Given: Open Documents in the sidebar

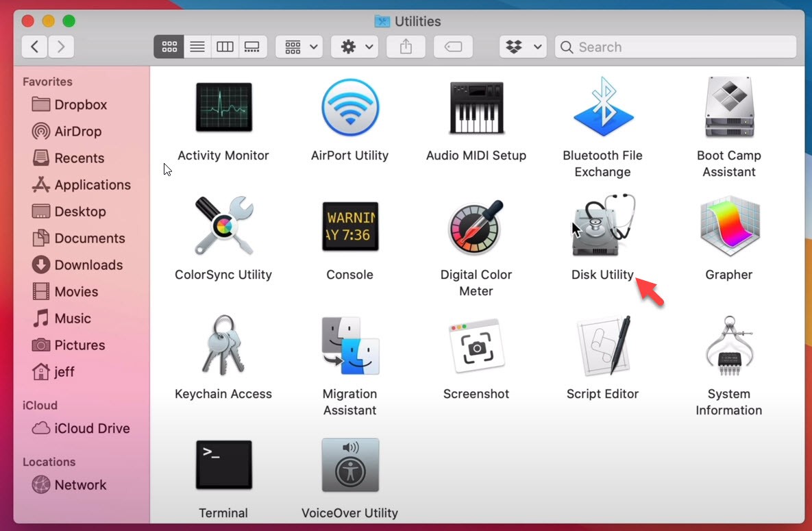Looking at the screenshot, I should (x=78, y=238).
